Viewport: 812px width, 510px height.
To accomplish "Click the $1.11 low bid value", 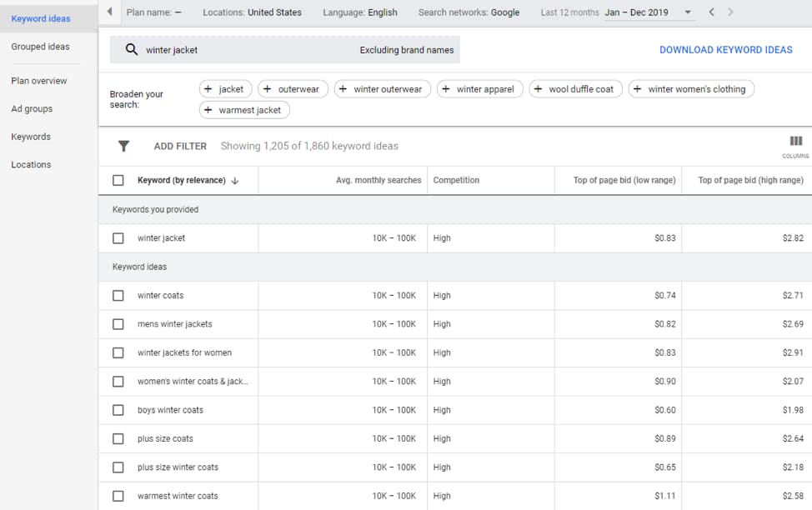I will (665, 496).
